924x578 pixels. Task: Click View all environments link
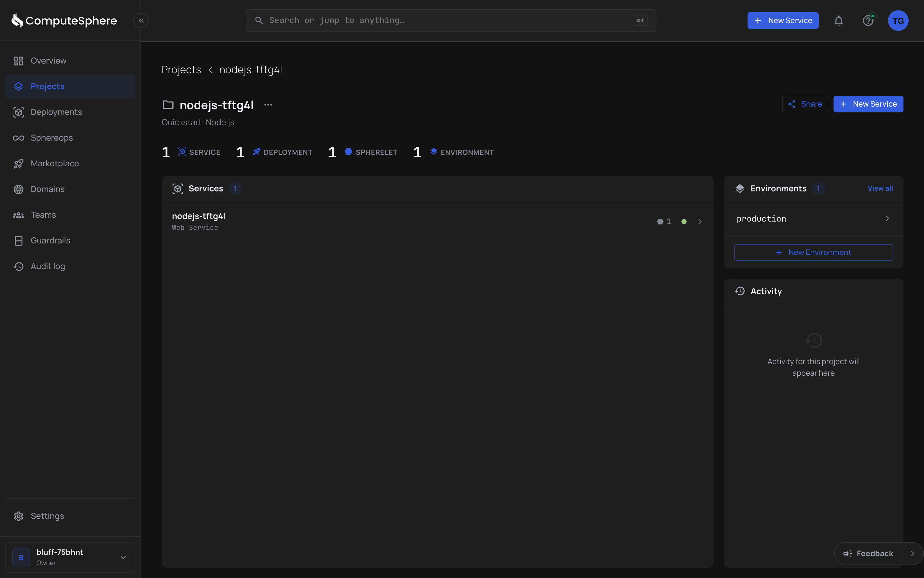[880, 188]
